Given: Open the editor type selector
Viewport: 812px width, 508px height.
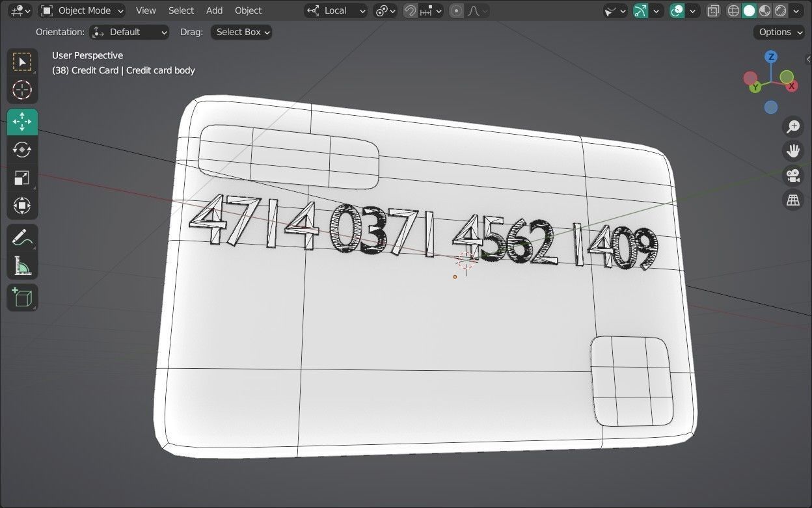Looking at the screenshot, I should click(x=21, y=10).
